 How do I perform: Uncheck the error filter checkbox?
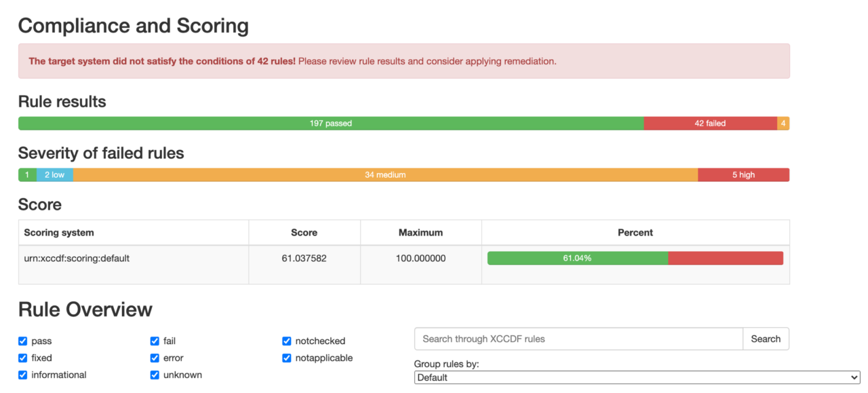[155, 358]
